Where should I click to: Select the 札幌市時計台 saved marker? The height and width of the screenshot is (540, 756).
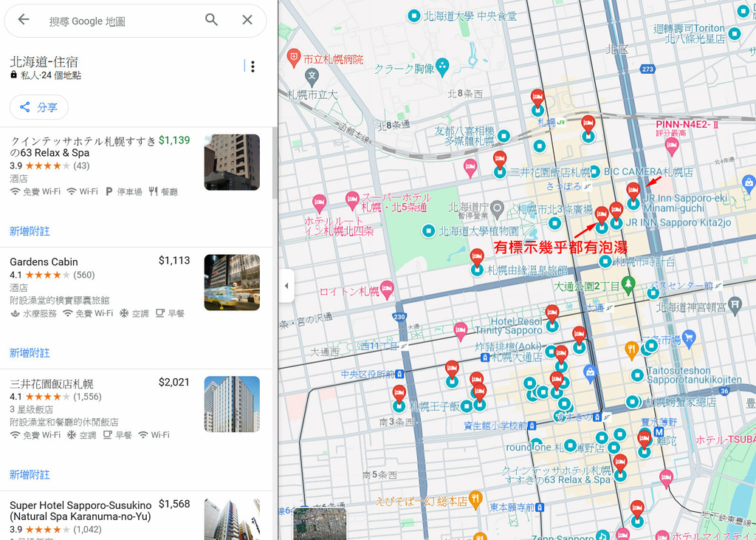tap(605, 261)
